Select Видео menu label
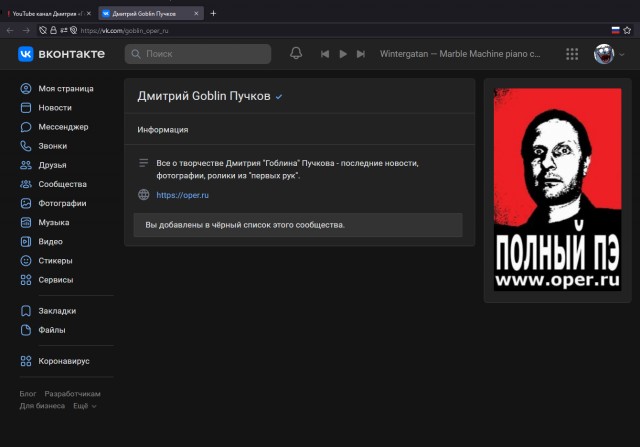The width and height of the screenshot is (640, 447). [x=51, y=242]
